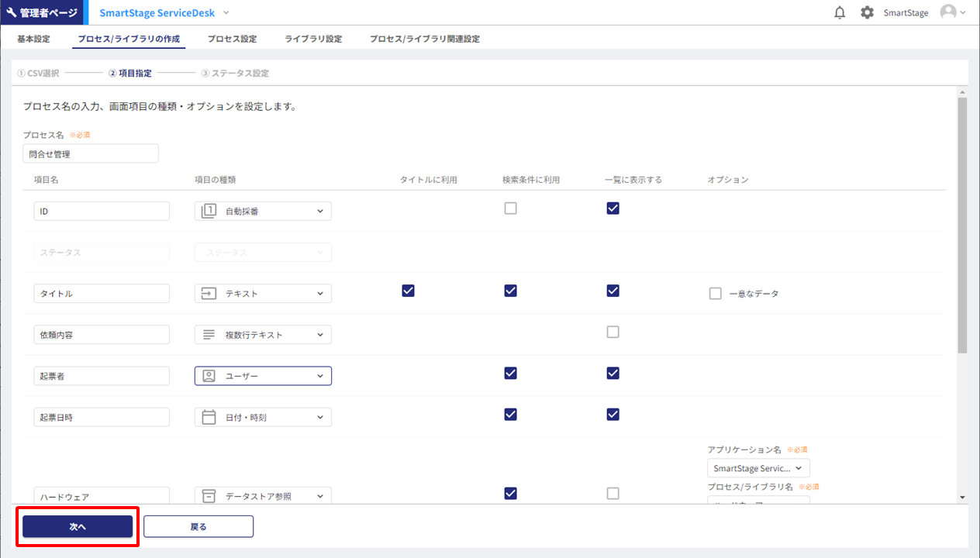Click the 管理者ページ header label
Screen dimensions: 980x558
pos(47,12)
